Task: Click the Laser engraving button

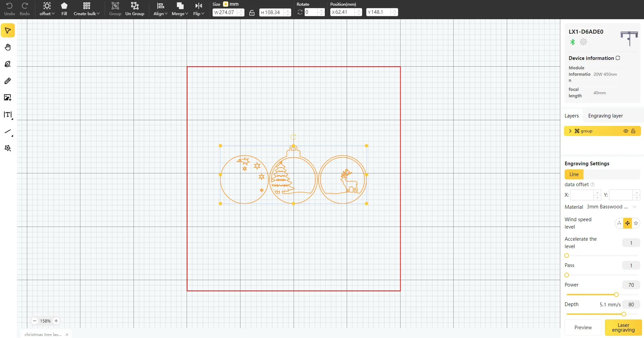Action: [623, 328]
